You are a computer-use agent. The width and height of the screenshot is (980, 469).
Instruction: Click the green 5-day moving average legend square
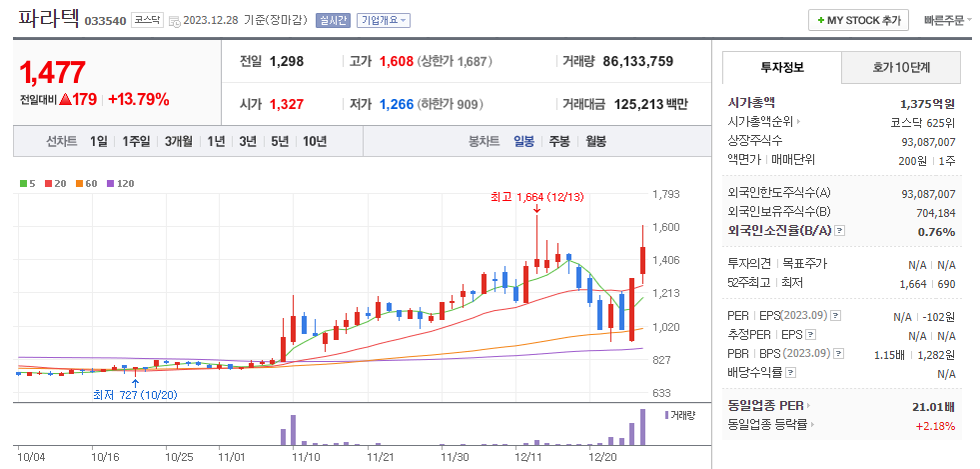[x=23, y=184]
